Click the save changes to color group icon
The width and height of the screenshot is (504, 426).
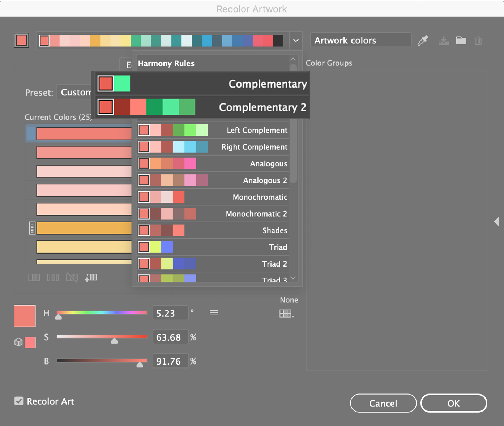[x=443, y=41]
